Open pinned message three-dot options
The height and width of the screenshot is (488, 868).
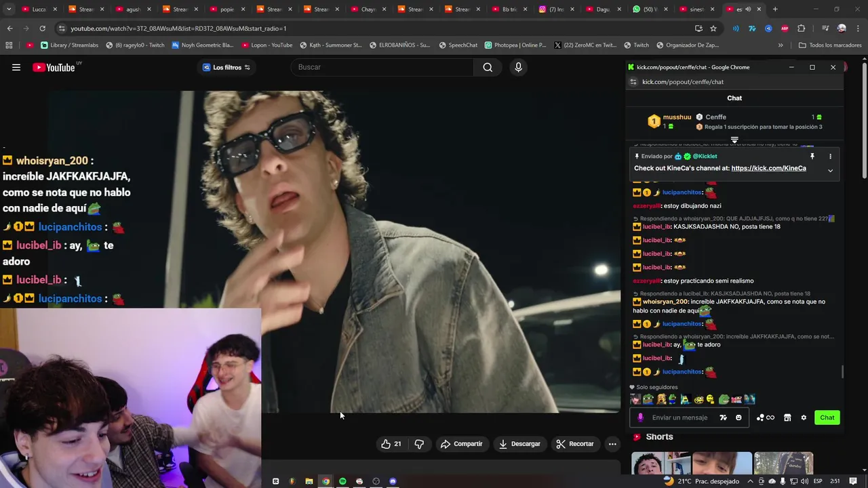830,156
